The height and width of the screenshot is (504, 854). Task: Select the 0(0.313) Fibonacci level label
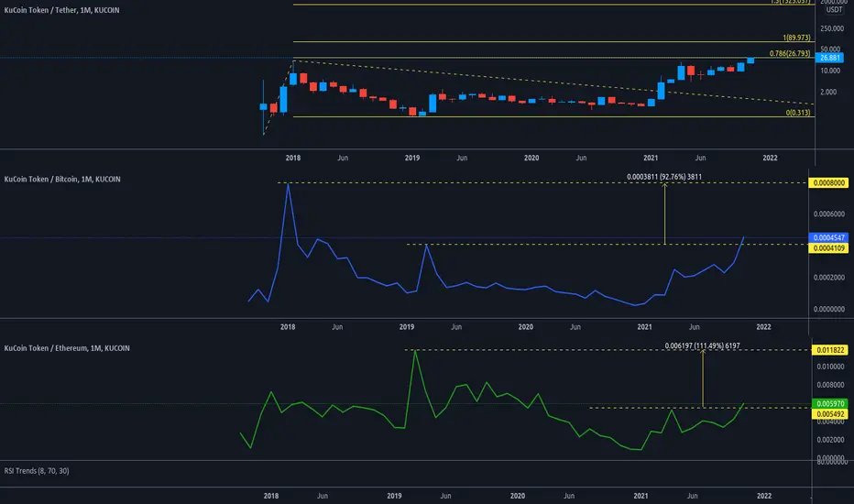(798, 113)
